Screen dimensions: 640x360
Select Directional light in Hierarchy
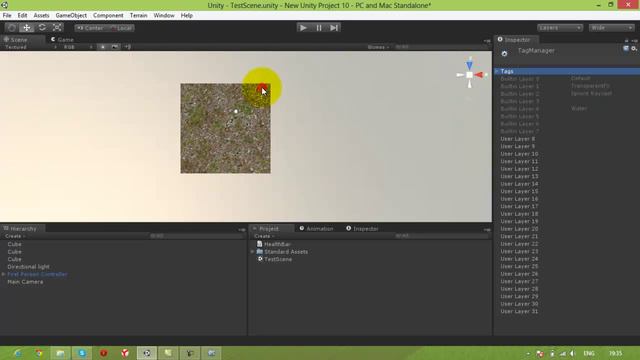point(28,267)
